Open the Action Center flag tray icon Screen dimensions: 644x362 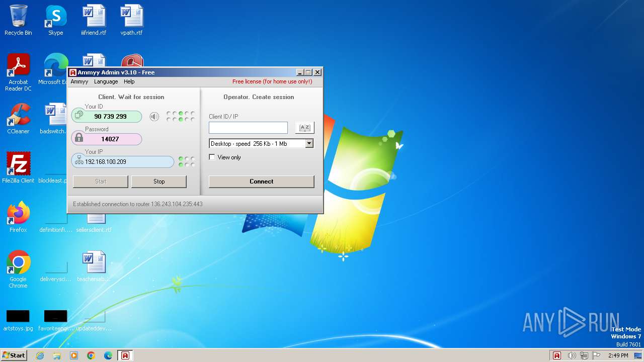pos(596,355)
